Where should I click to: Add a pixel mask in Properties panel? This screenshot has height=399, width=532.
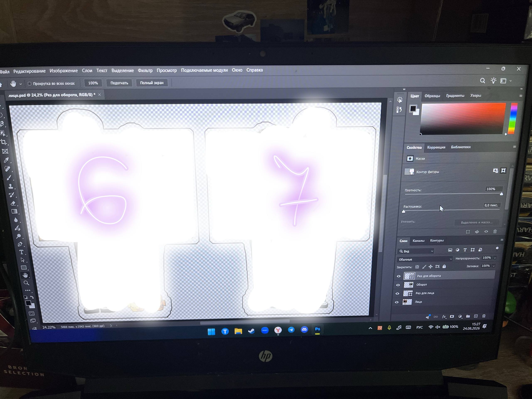pos(495,171)
